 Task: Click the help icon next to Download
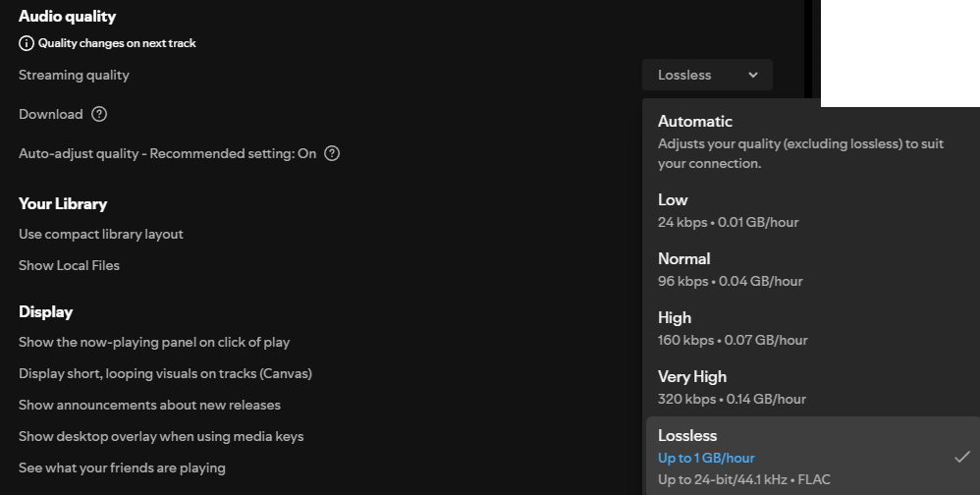(99, 114)
